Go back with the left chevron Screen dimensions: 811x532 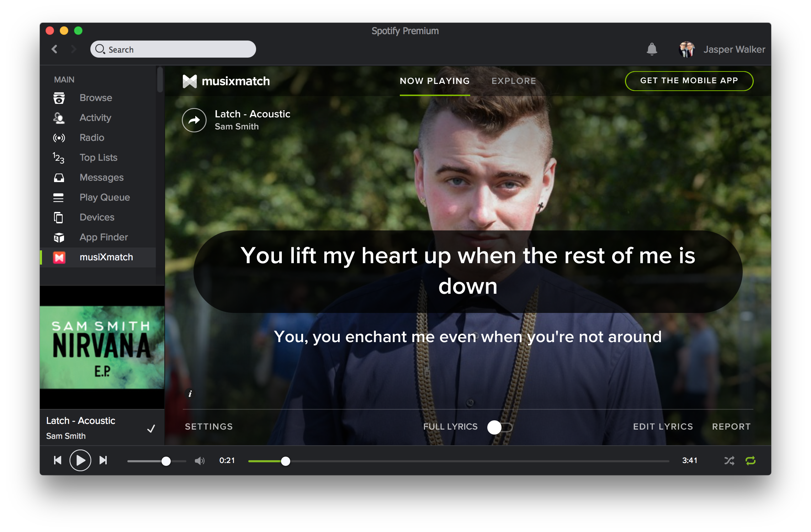[x=54, y=49]
